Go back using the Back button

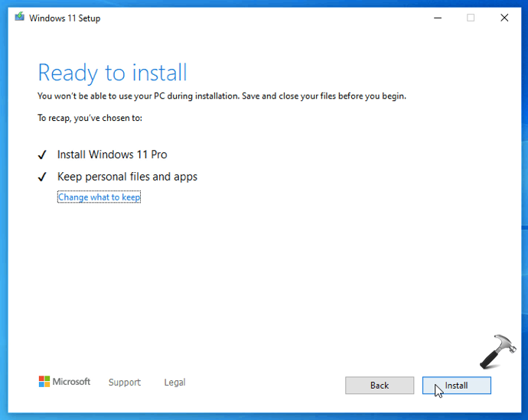point(380,386)
